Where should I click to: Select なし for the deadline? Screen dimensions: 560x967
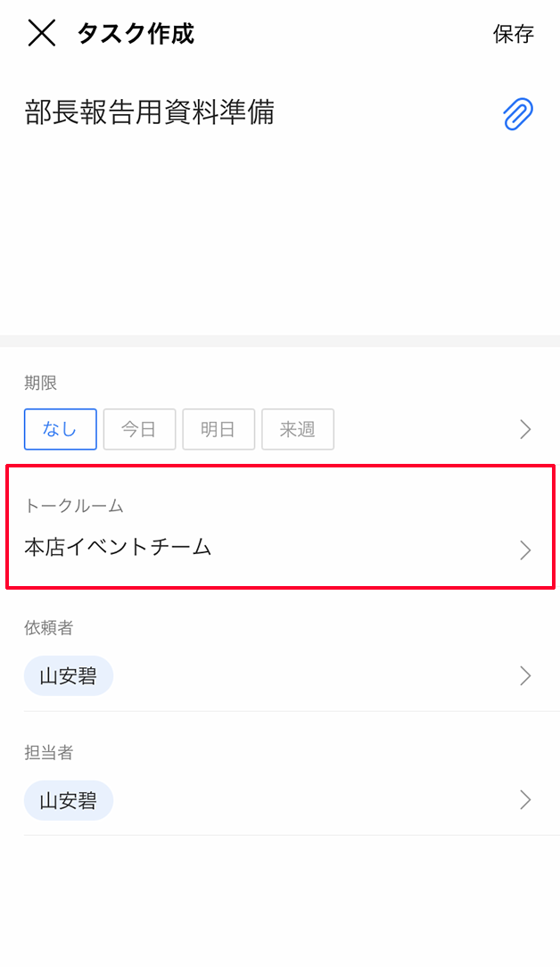pos(61,429)
